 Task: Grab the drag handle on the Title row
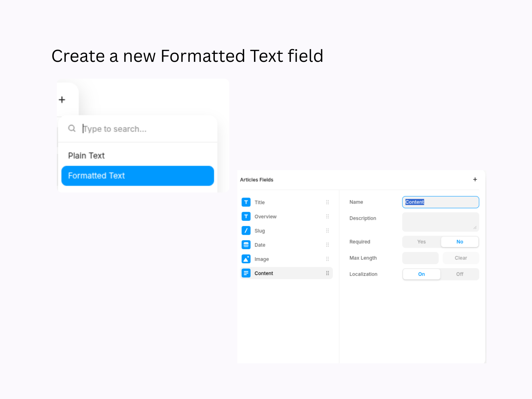(x=328, y=202)
